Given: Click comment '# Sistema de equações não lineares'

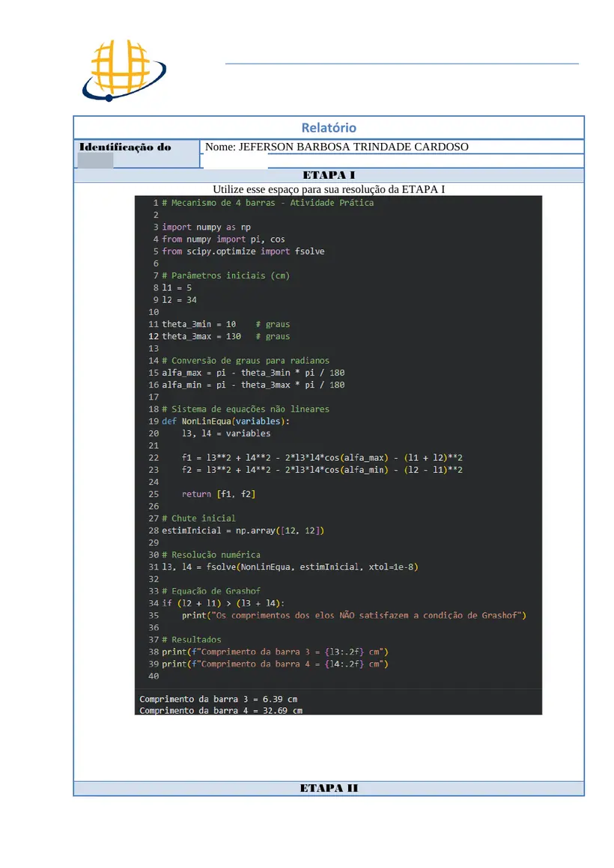Looking at the screenshot, I should [x=246, y=409].
